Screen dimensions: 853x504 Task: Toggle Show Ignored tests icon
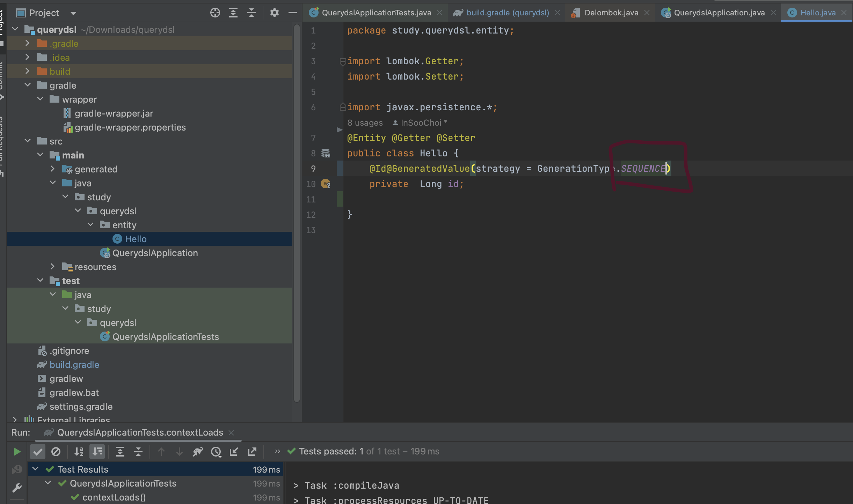(56, 452)
